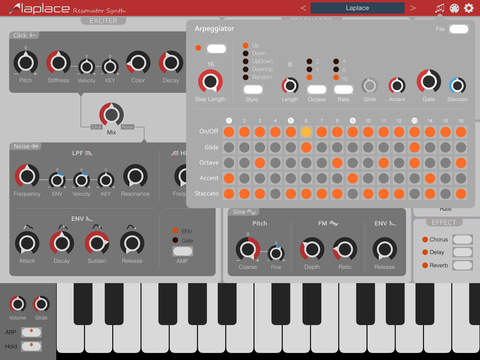Click the Click exciter Pitch knob
This screenshot has width=480, height=360.
26,62
